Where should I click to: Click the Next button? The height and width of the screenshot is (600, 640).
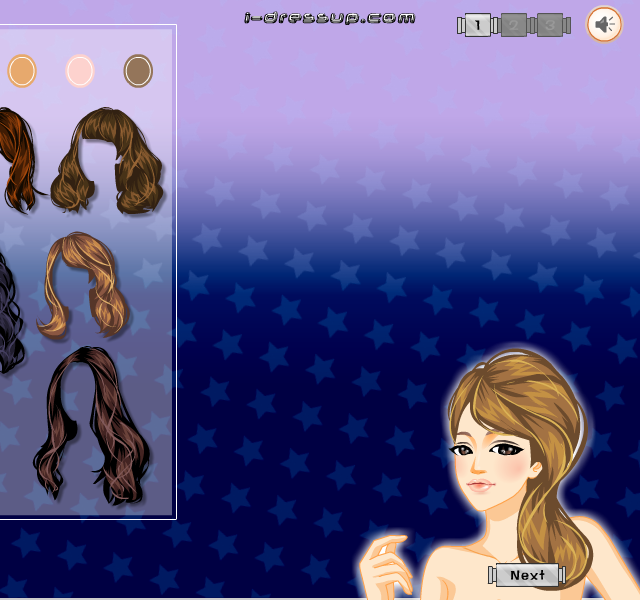click(527, 575)
